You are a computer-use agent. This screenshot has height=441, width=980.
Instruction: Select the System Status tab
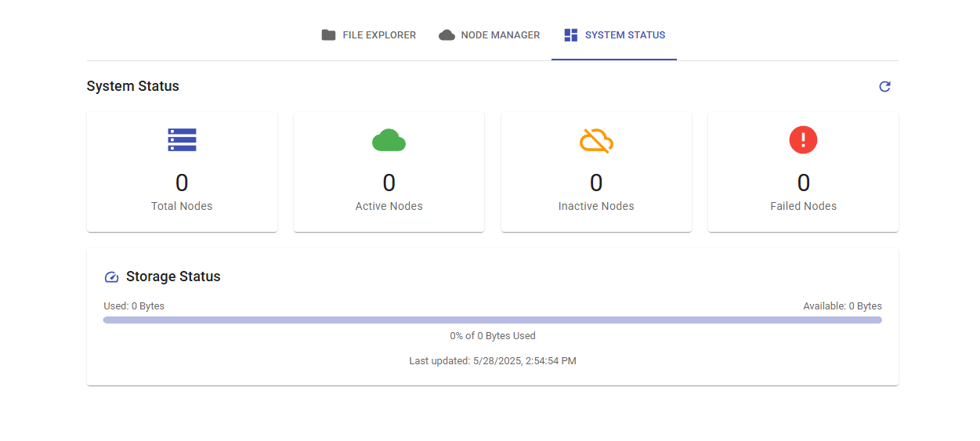tap(614, 35)
